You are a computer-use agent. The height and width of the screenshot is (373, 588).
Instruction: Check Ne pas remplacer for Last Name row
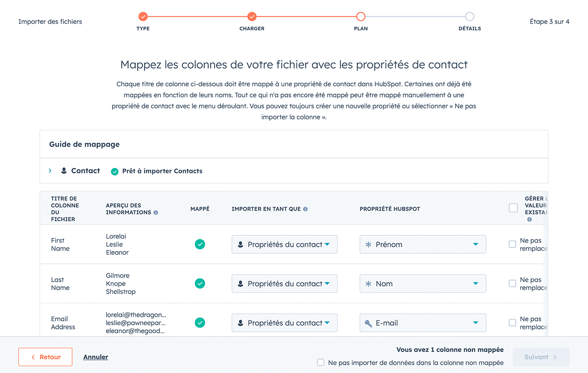click(512, 284)
